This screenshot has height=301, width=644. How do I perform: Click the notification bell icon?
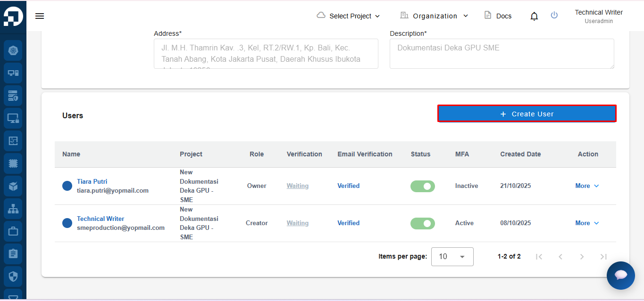tap(534, 16)
